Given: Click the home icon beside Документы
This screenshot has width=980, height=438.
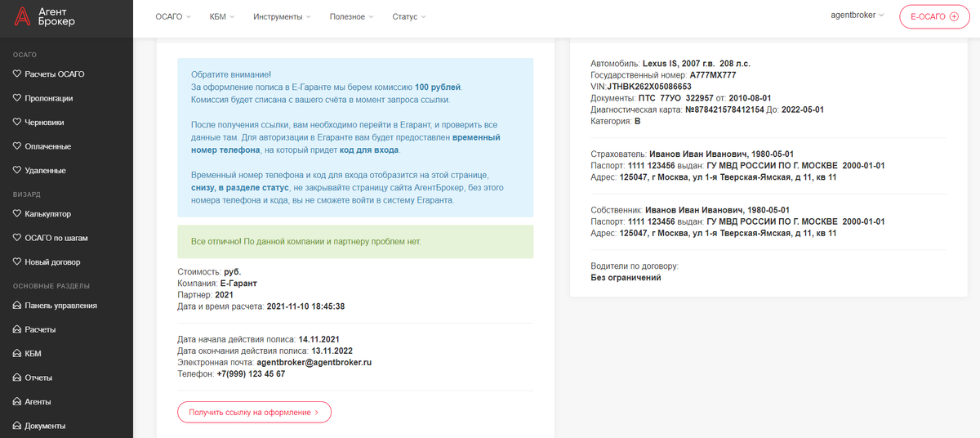Looking at the screenshot, I should 17,426.
